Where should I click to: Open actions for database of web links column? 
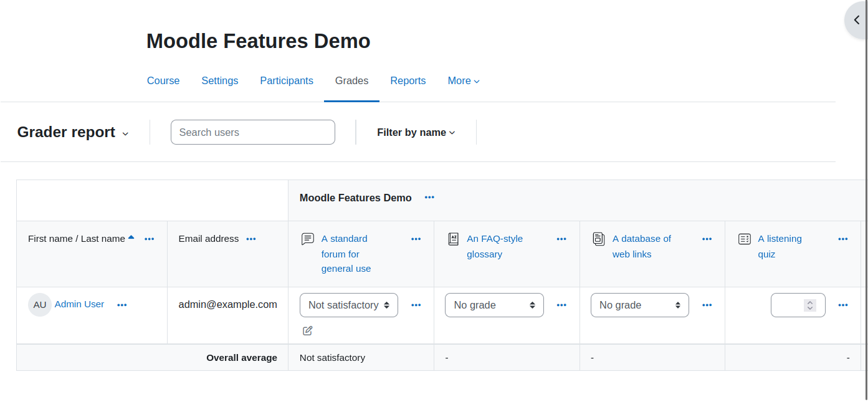pos(707,239)
